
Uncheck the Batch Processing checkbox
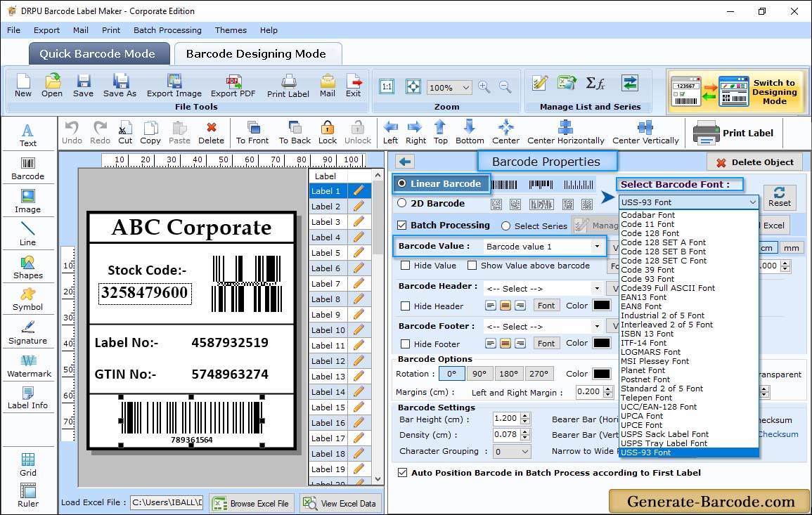[x=402, y=225]
